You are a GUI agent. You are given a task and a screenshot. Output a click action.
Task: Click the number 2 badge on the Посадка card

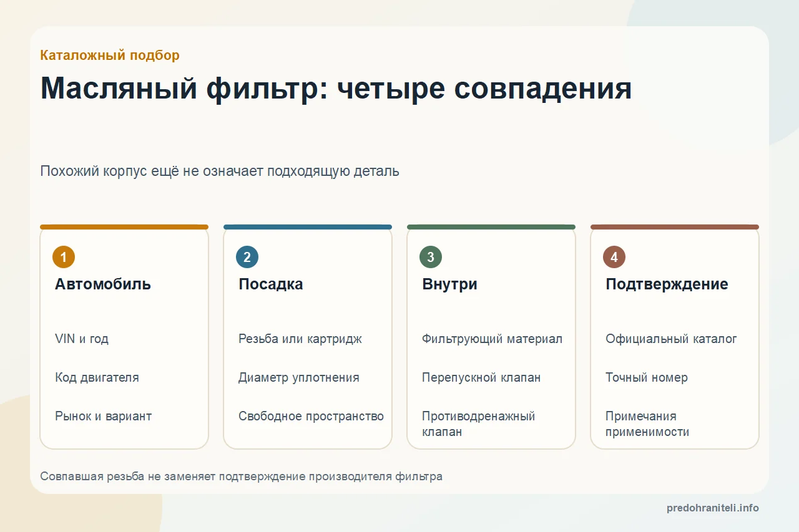247,257
